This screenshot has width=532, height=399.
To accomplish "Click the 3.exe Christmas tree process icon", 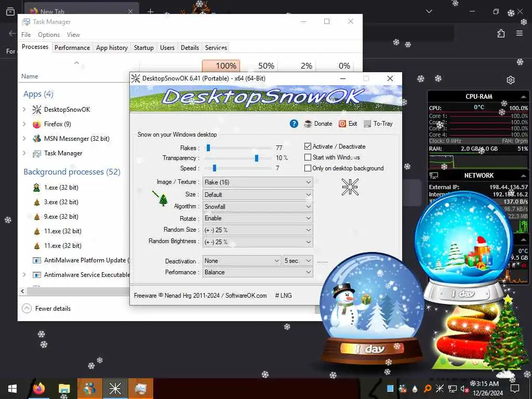I will [x=37, y=202].
